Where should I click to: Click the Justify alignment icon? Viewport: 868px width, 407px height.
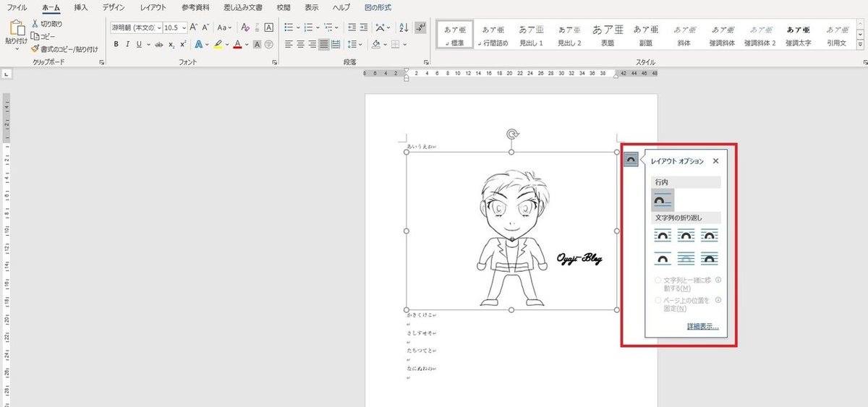324,44
